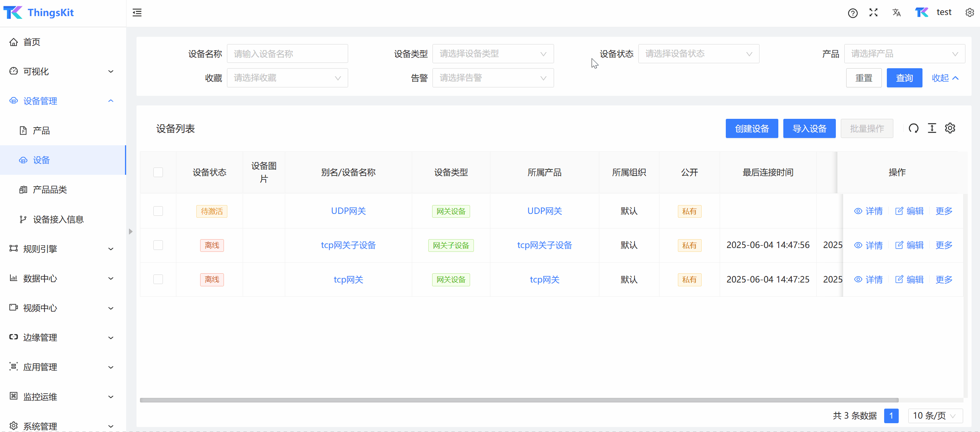
Task: Open the tcp网关 device name link
Action: pyautogui.click(x=348, y=279)
